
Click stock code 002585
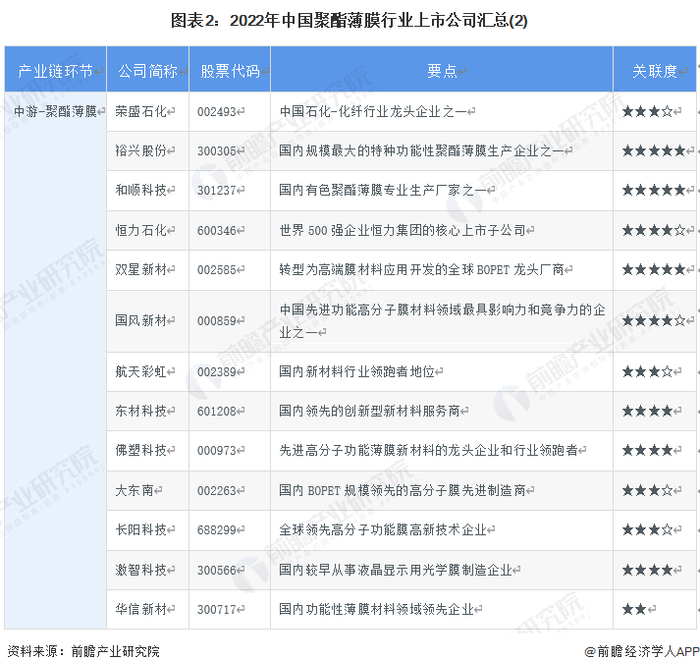pyautogui.click(x=217, y=270)
